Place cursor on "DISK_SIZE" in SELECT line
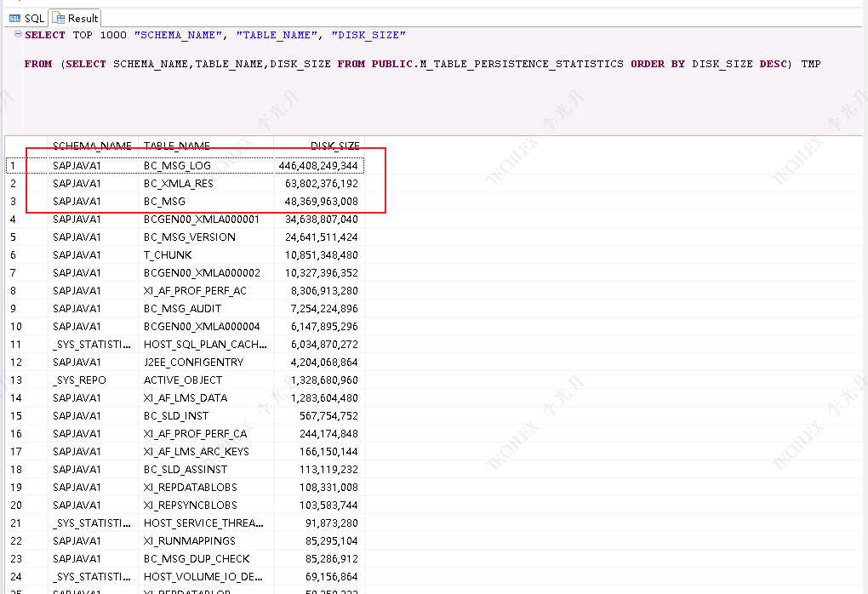 [x=368, y=35]
